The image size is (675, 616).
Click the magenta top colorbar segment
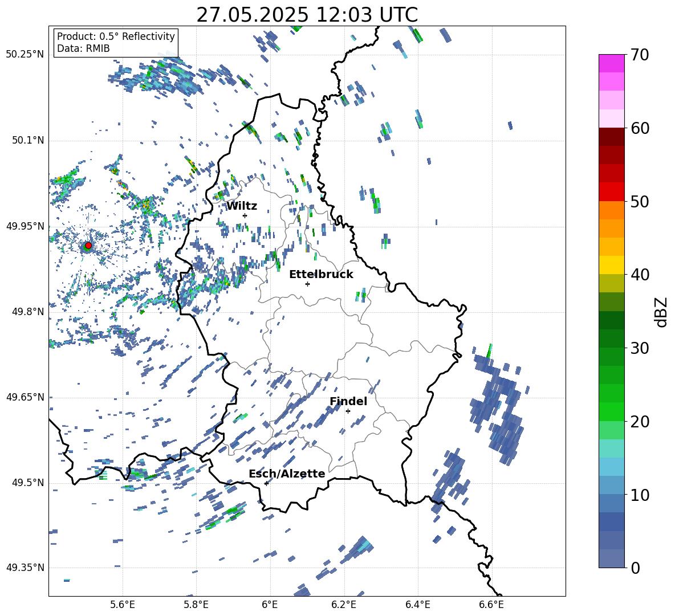[612, 63]
